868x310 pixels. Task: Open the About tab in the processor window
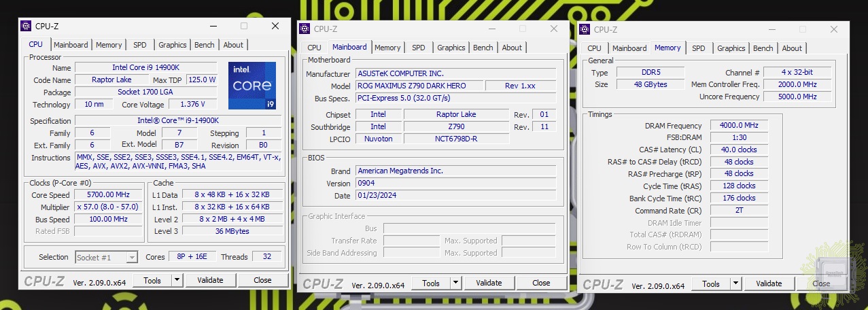pyautogui.click(x=233, y=45)
